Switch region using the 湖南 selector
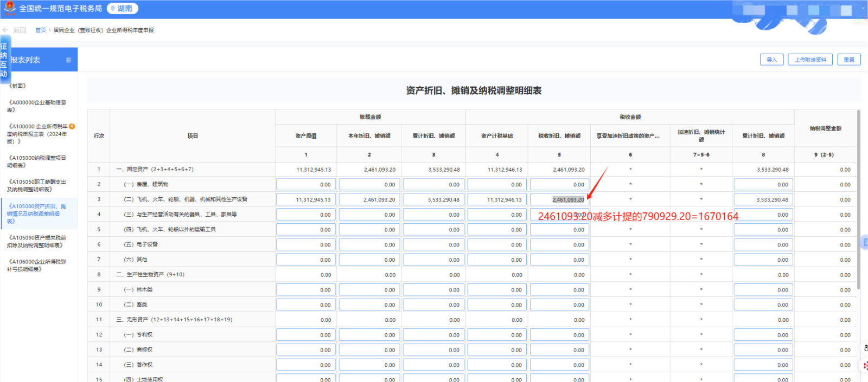 122,9
